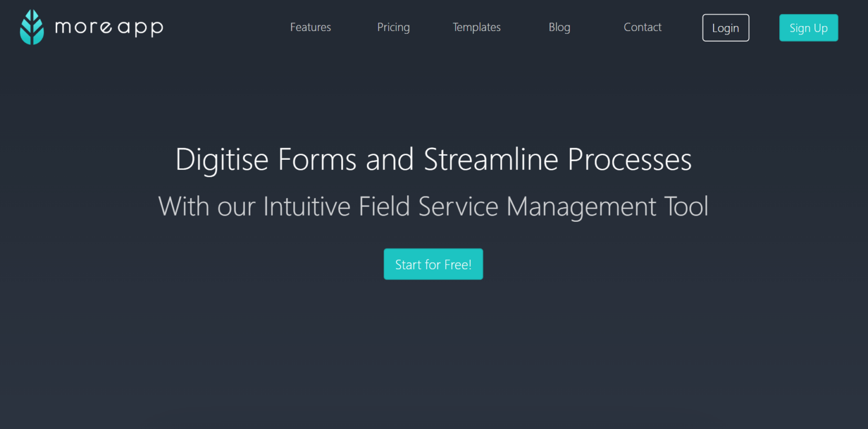Log in via the outlined header button
Image resolution: width=868 pixels, height=429 pixels.
(x=726, y=27)
